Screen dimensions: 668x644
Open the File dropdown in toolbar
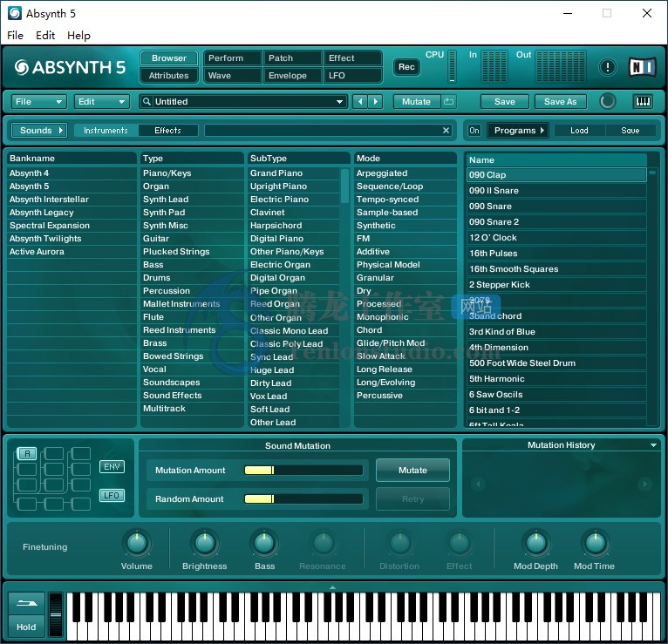coord(38,102)
